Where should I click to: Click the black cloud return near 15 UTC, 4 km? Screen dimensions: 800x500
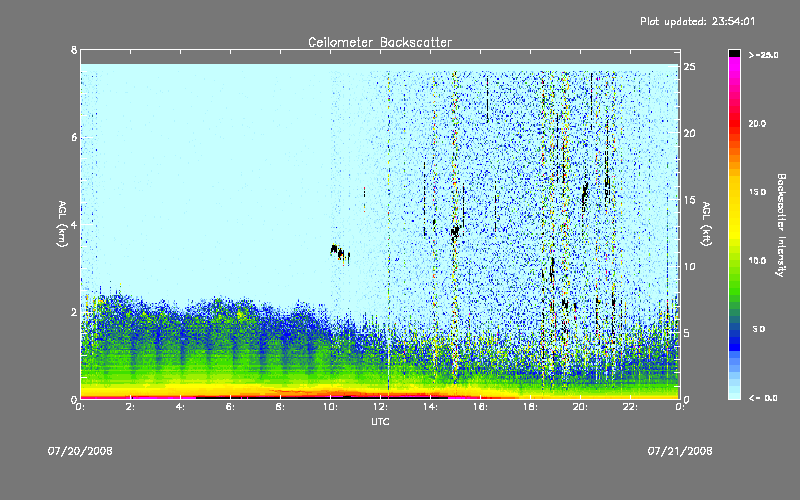456,232
